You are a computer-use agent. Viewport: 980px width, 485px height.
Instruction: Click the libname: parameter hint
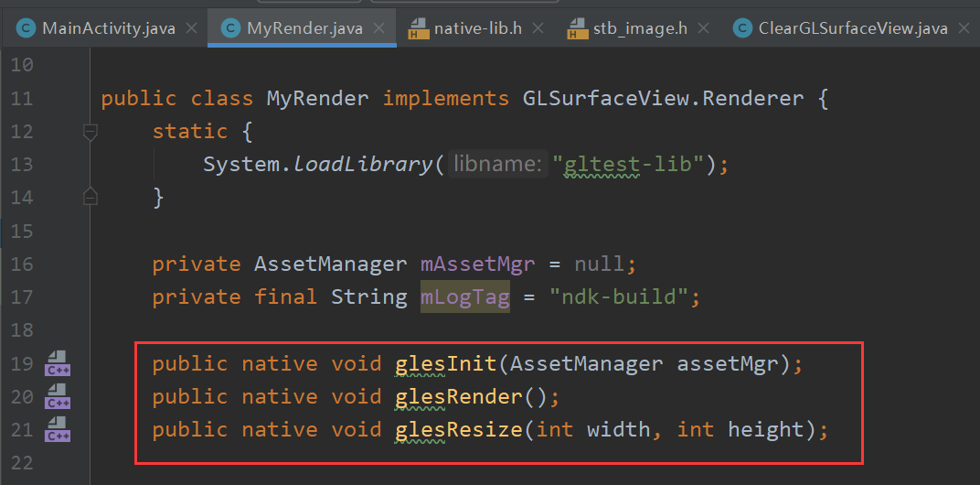point(497,166)
